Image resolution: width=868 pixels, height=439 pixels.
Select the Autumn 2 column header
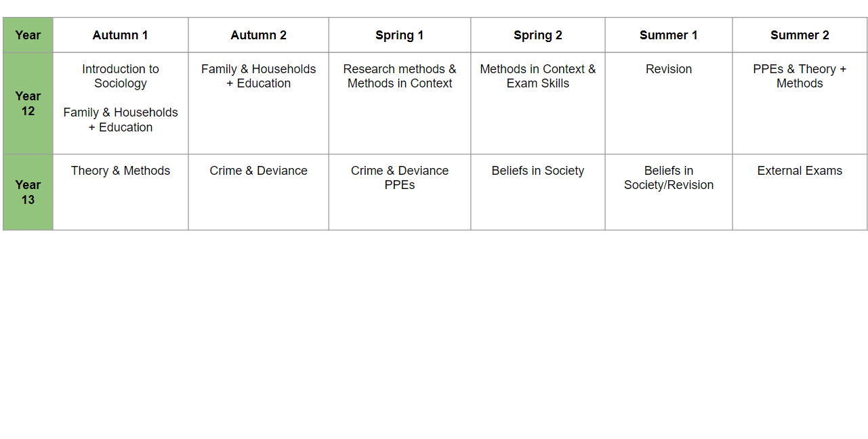[x=259, y=35]
